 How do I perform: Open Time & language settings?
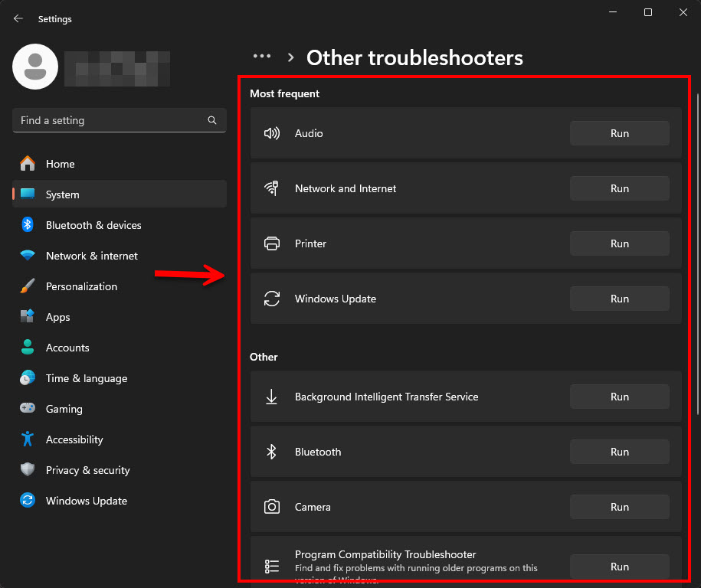coord(120,378)
